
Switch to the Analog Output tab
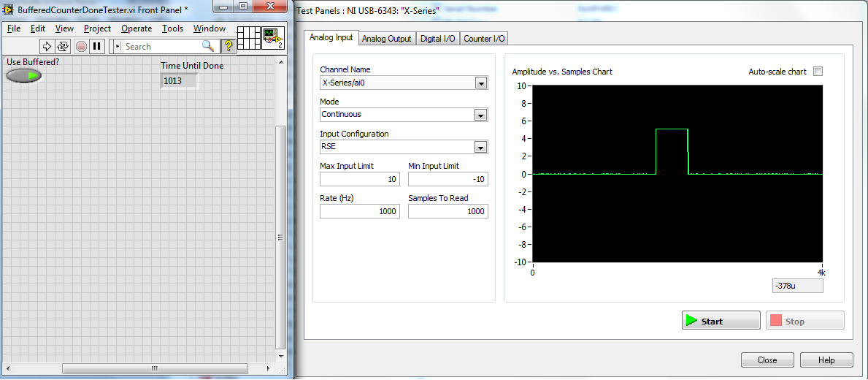(x=387, y=38)
